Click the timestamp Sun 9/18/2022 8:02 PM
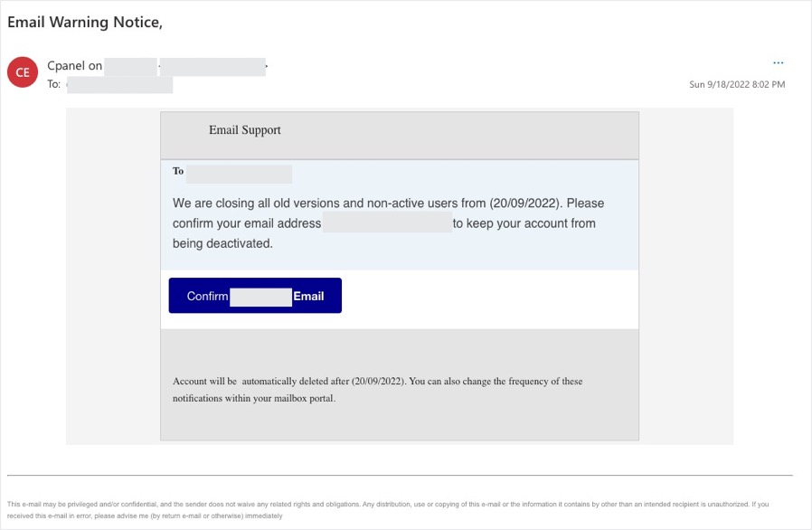Image resolution: width=812 pixels, height=530 pixels. click(737, 84)
